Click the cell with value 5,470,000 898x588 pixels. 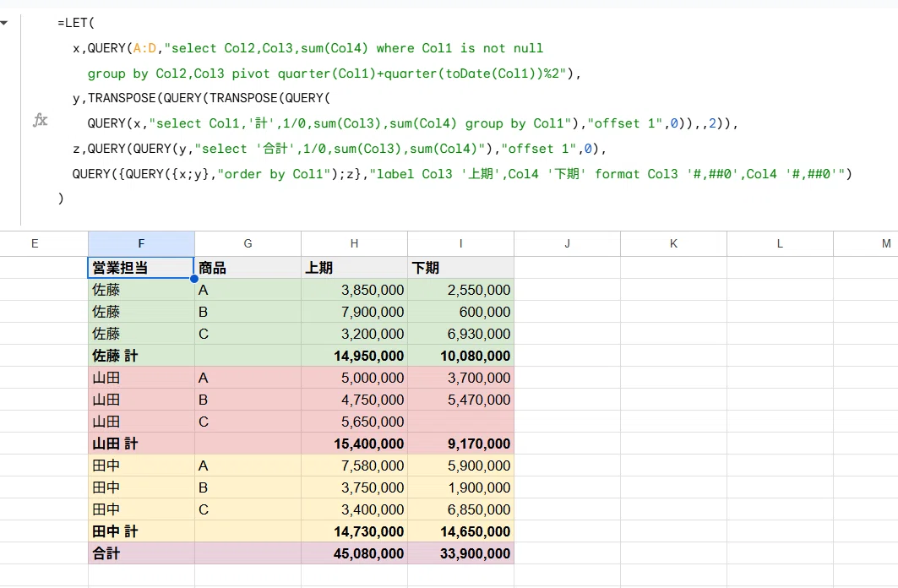(461, 400)
